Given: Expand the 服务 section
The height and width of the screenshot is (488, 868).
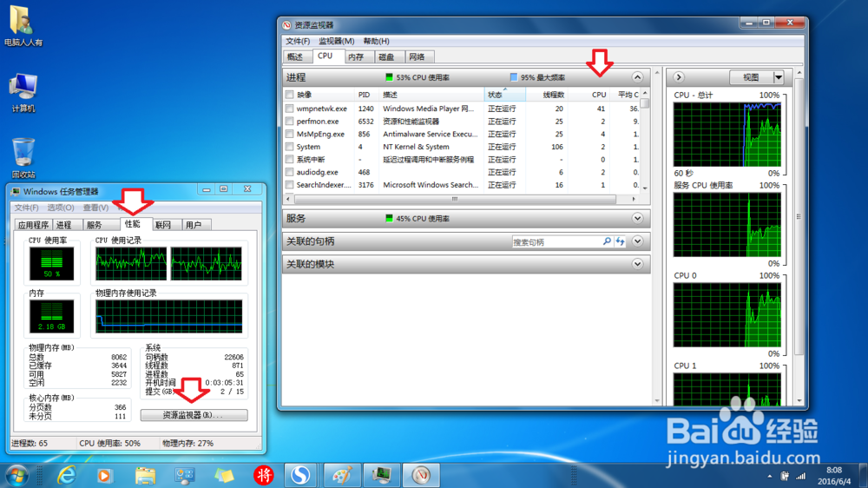Looking at the screenshot, I should point(638,218).
